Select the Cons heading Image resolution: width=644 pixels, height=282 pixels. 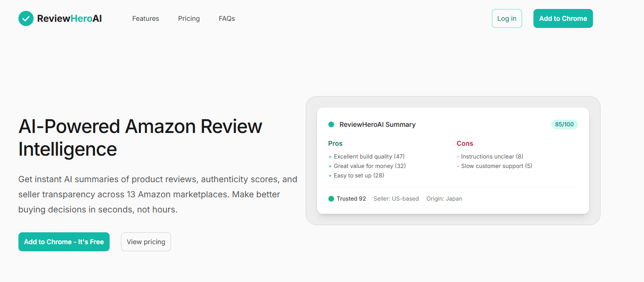pyautogui.click(x=465, y=143)
